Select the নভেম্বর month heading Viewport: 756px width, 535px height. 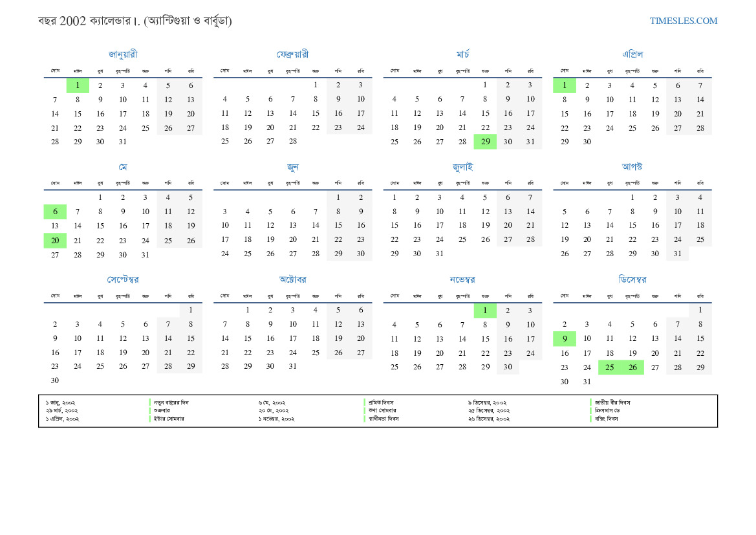pos(462,280)
